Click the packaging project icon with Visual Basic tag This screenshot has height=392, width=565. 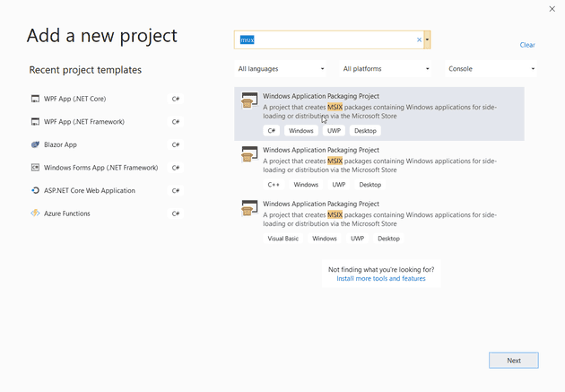pos(249,208)
